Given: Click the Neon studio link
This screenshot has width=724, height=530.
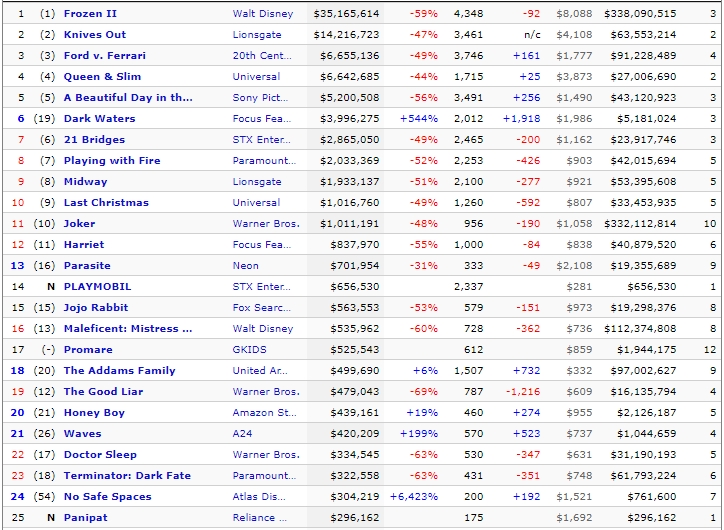Looking at the screenshot, I should (246, 265).
